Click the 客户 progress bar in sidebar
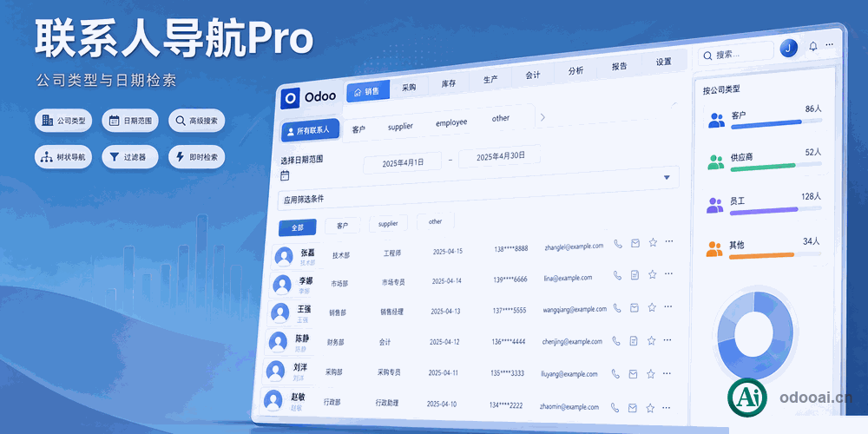 click(x=776, y=124)
